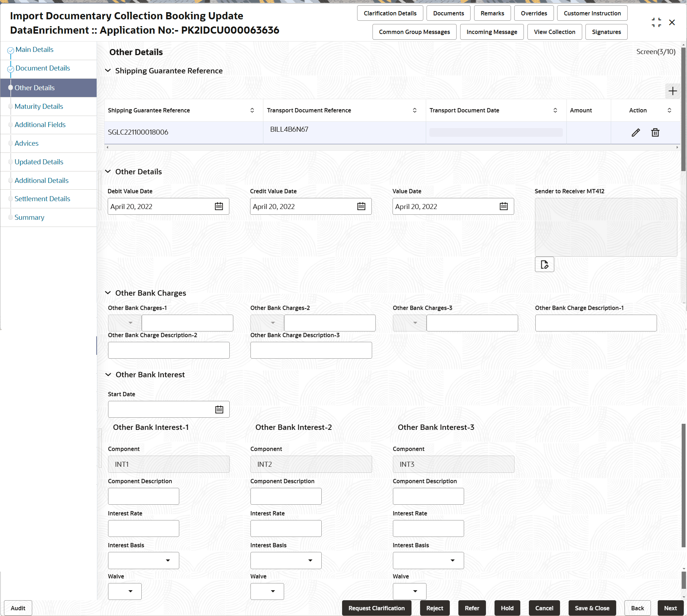
Task: Open Start Date calendar icon
Action: (219, 409)
